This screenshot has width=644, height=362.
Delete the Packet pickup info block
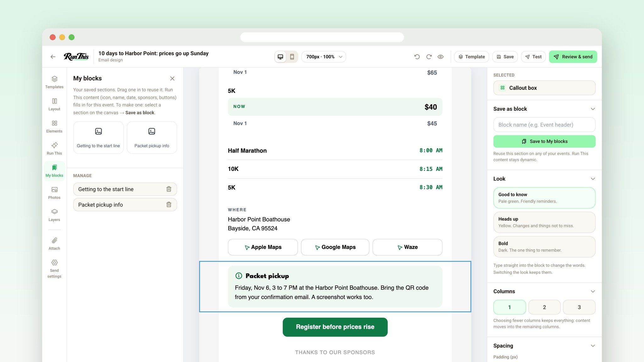point(169,205)
